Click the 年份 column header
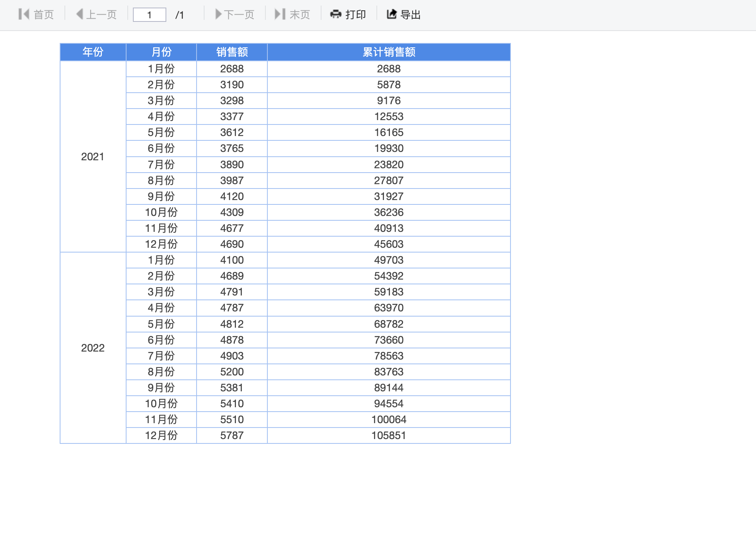Screen dimensions: 756x552 (x=93, y=52)
